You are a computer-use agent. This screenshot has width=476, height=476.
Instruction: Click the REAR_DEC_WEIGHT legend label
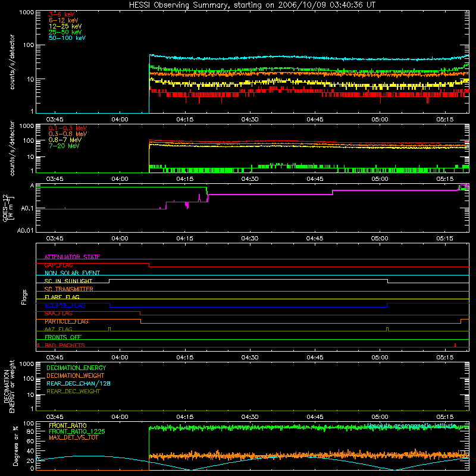tap(73, 392)
